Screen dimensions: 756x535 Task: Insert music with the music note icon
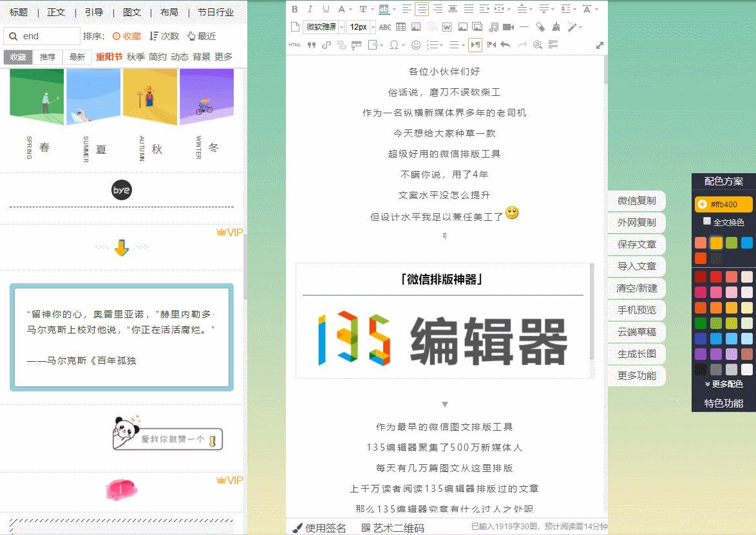click(x=493, y=27)
